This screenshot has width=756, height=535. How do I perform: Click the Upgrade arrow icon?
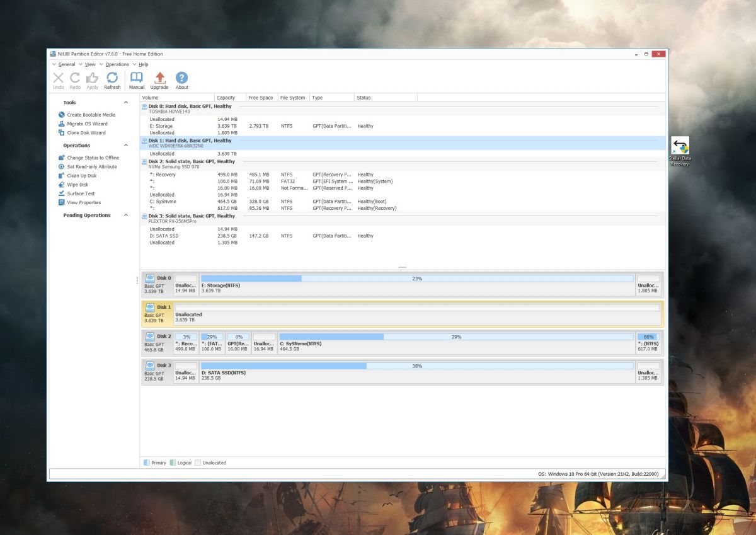tap(159, 78)
